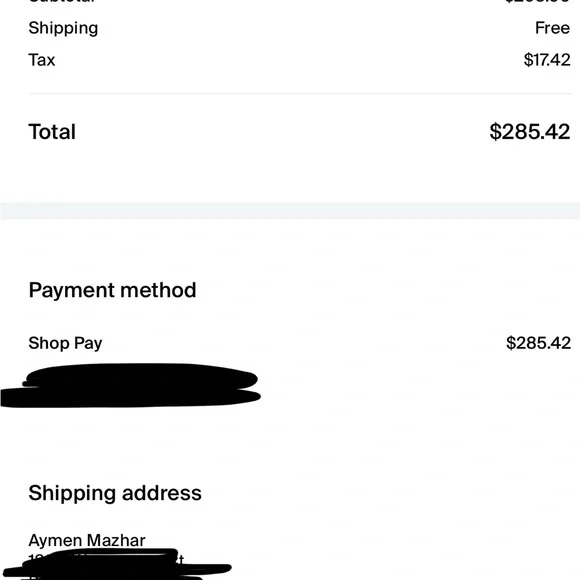The height and width of the screenshot is (580, 580).
Task: Select the recipient name Aymen Mazhar
Action: click(87, 540)
